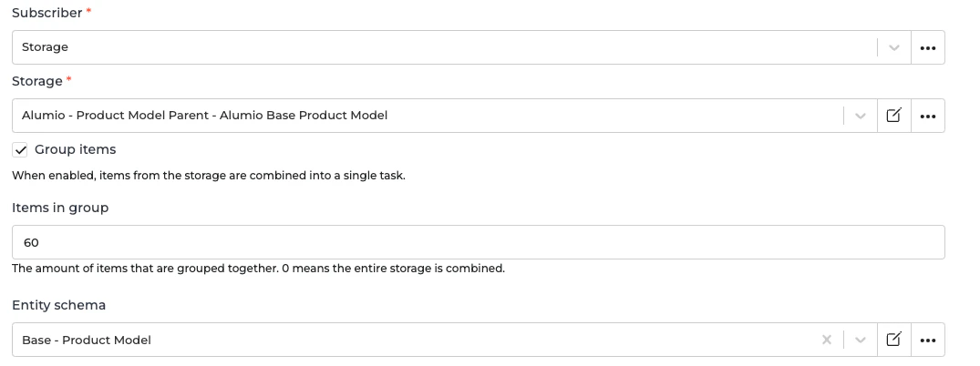Untick the Group items checkbox

pos(21,149)
